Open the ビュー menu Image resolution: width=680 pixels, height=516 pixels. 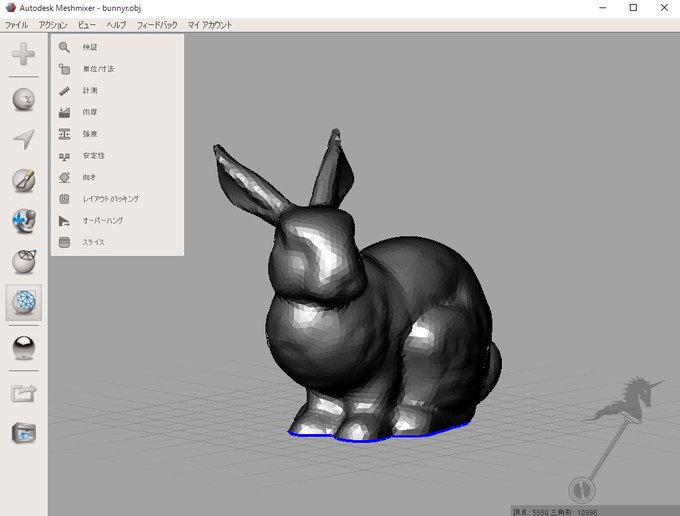[x=87, y=25]
